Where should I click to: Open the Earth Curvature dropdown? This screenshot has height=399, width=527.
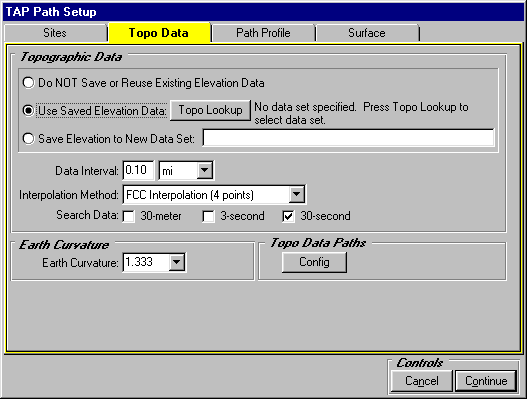tap(177, 262)
